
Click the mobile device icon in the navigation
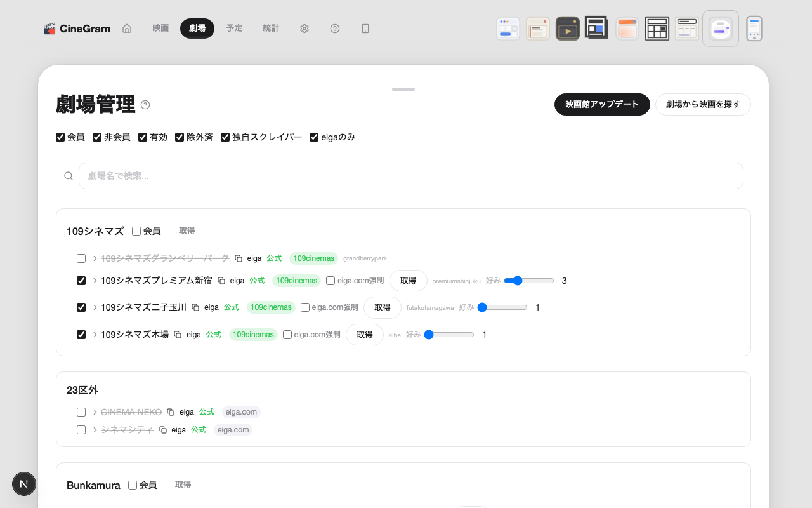pyautogui.click(x=365, y=29)
